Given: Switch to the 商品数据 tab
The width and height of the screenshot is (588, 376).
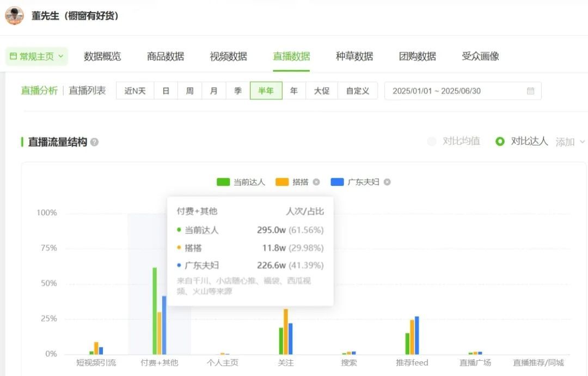Looking at the screenshot, I should (166, 56).
